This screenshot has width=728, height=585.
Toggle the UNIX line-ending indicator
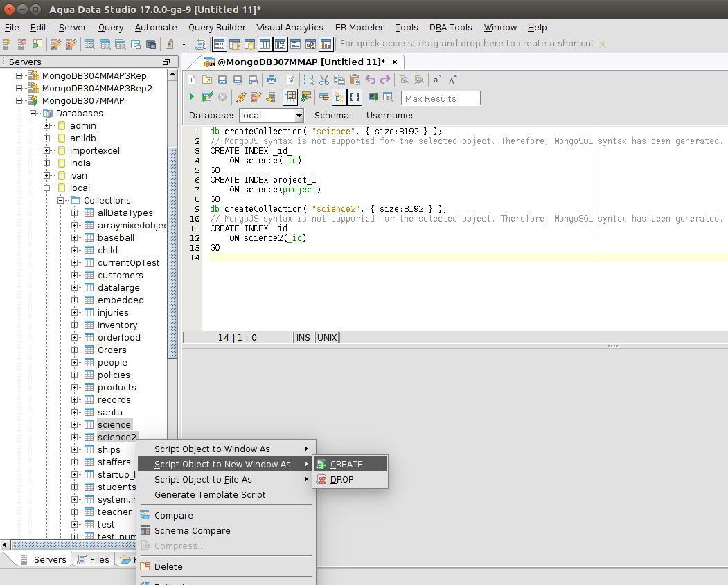(327, 337)
